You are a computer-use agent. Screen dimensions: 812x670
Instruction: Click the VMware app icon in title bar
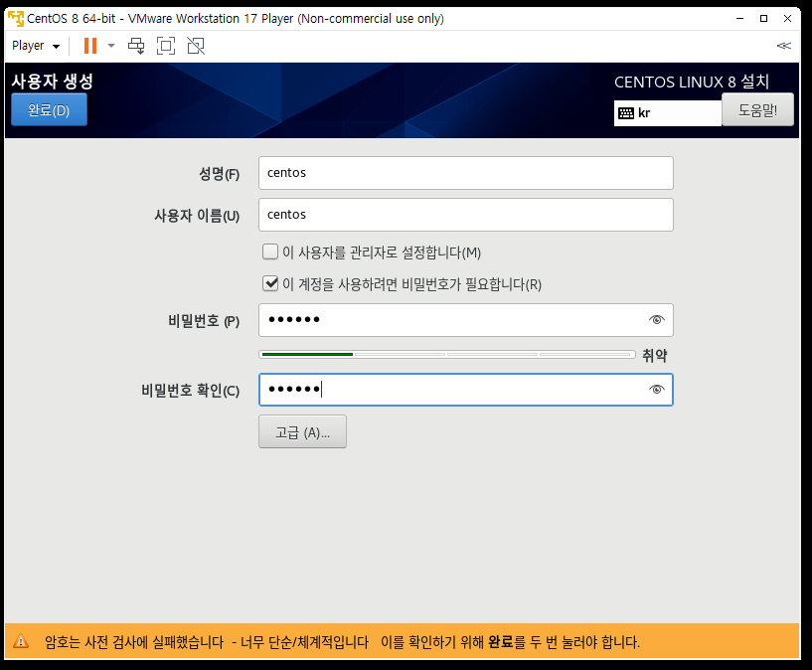(x=16, y=19)
